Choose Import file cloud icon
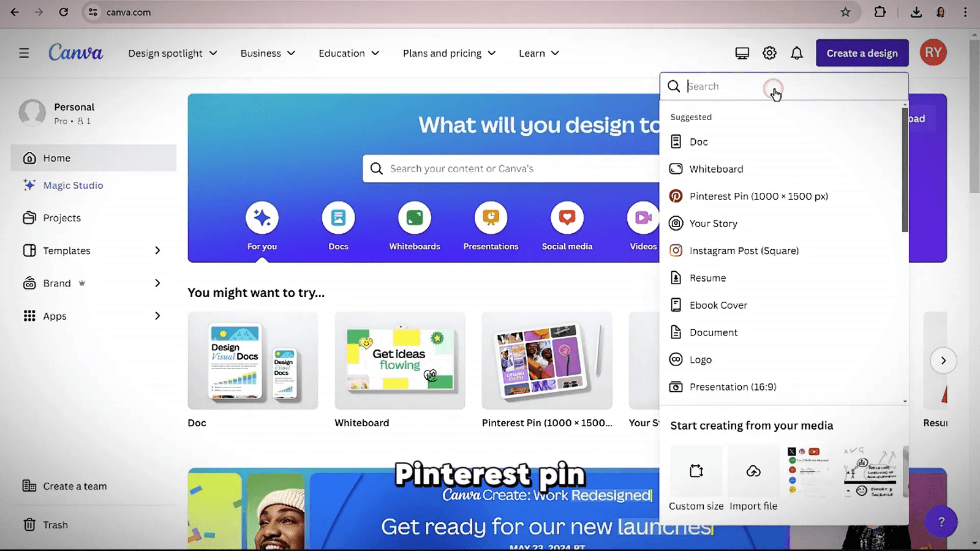This screenshot has width=980, height=551. 753,471
